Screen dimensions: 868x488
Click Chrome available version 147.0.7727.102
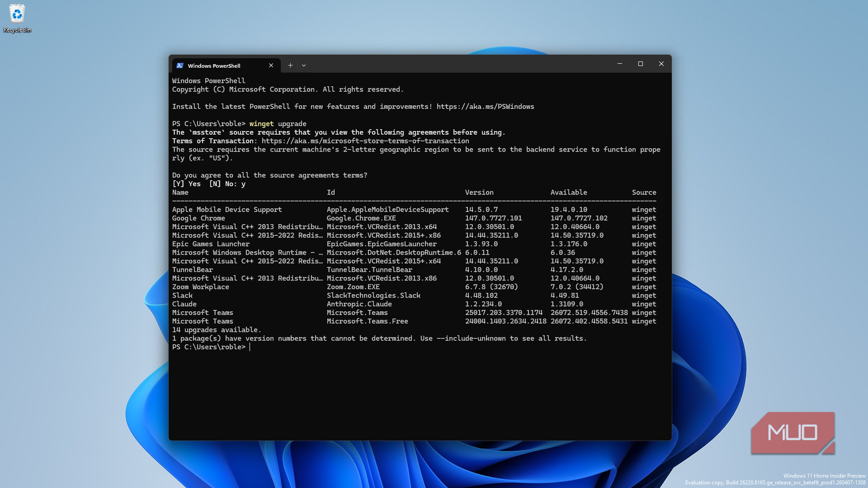[x=579, y=218]
